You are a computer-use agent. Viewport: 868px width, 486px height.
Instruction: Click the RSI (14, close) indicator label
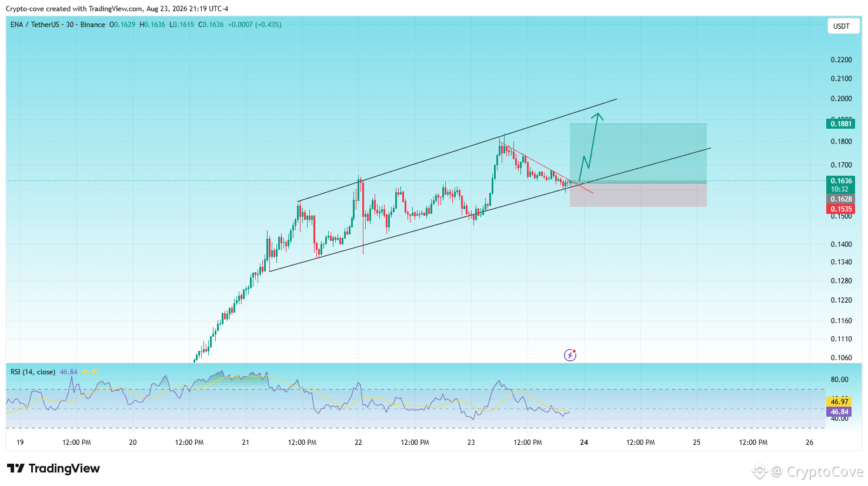click(33, 372)
